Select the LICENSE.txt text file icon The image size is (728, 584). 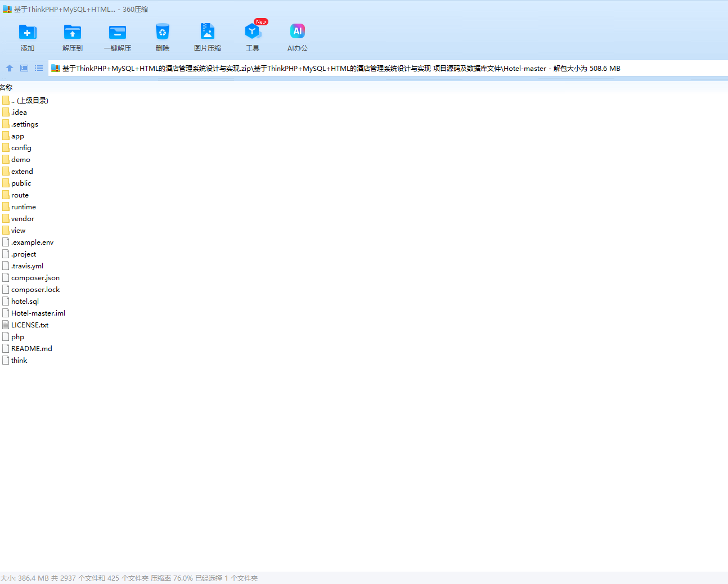click(x=6, y=325)
